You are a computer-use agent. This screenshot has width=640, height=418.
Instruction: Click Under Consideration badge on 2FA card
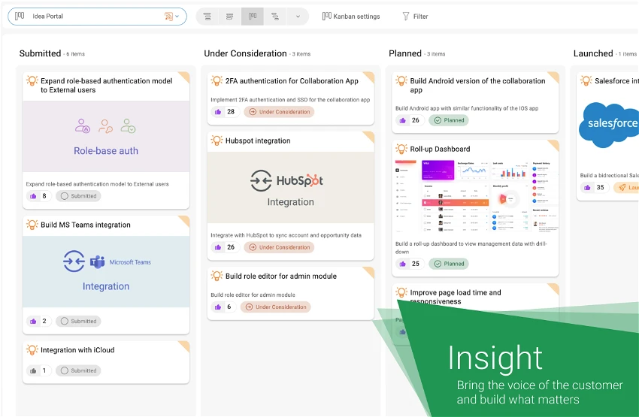point(279,112)
